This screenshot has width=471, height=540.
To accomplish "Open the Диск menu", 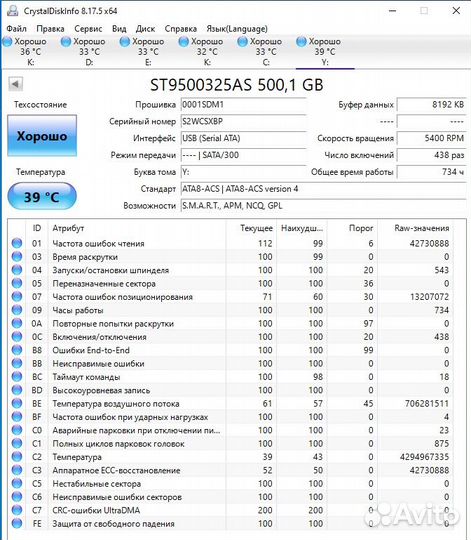I will point(145,29).
